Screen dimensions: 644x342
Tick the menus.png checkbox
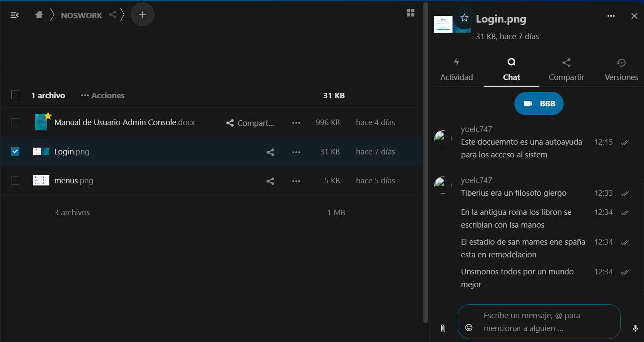tap(15, 181)
